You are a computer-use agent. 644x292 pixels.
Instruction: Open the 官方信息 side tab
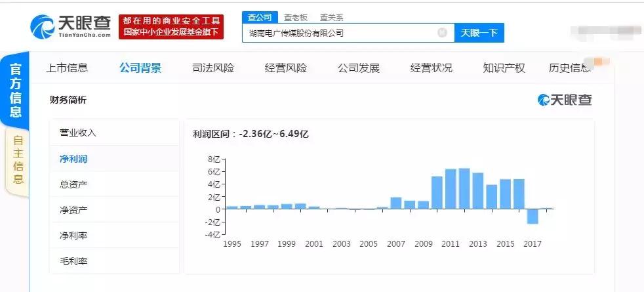[16, 91]
